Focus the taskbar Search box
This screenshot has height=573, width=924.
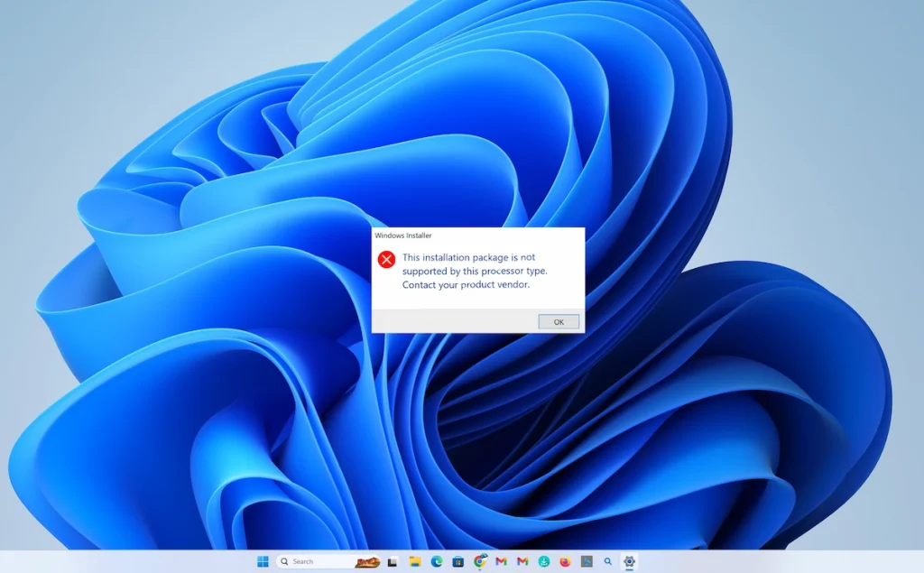click(x=328, y=561)
